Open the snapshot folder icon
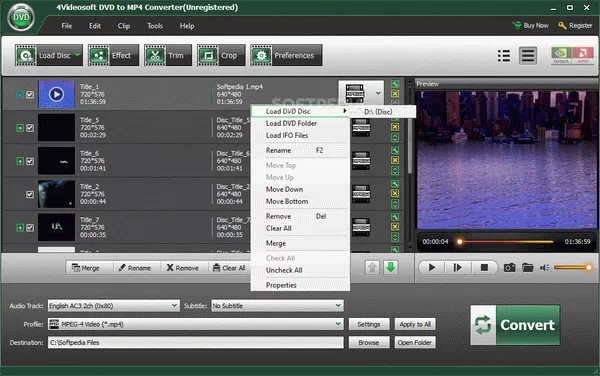Viewport: 600px width, 376px height. click(528, 267)
